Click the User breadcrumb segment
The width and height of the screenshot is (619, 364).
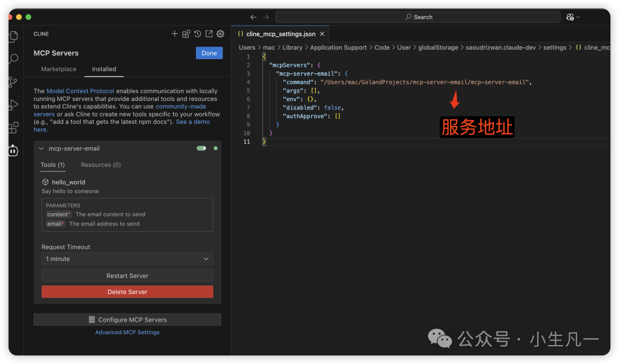(x=404, y=48)
